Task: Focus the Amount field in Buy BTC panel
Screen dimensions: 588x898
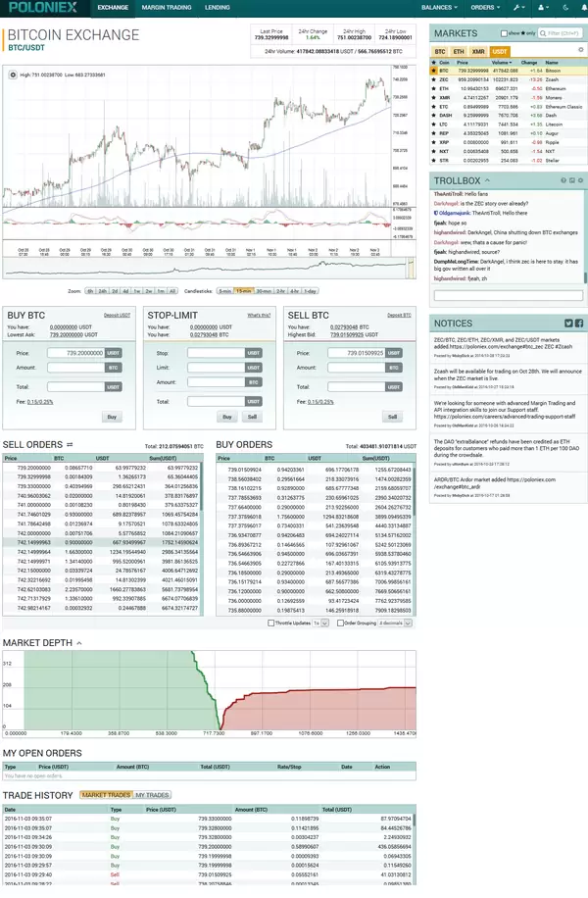Action: point(76,368)
